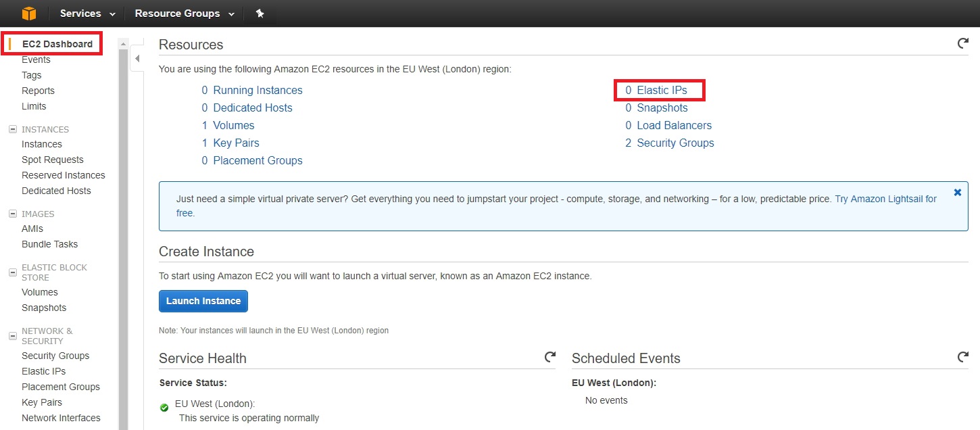Refresh the Service Health section
980x430 pixels.
point(550,356)
